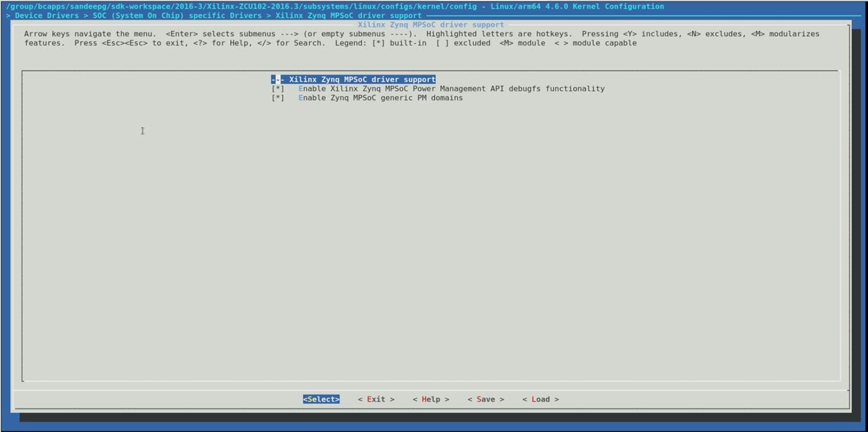Toggle the Zynq MPSoC generic PM domains checkbox
This screenshot has height=432, width=868.
[x=277, y=98]
